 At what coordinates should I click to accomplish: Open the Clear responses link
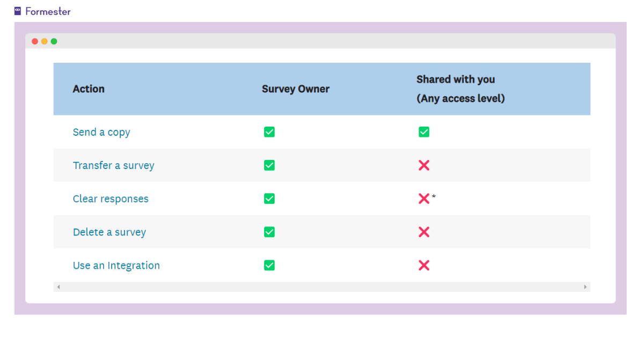(111, 199)
